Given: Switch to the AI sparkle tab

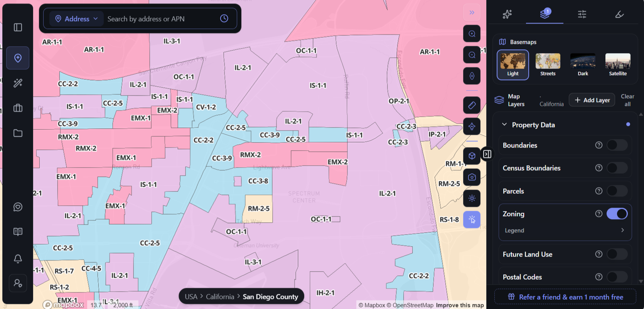Looking at the screenshot, I should pos(507,14).
